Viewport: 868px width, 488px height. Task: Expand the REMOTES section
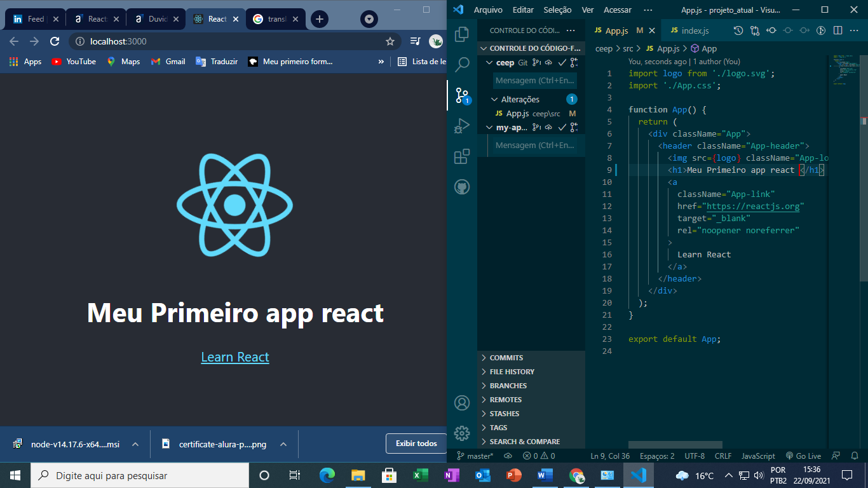[531, 400]
